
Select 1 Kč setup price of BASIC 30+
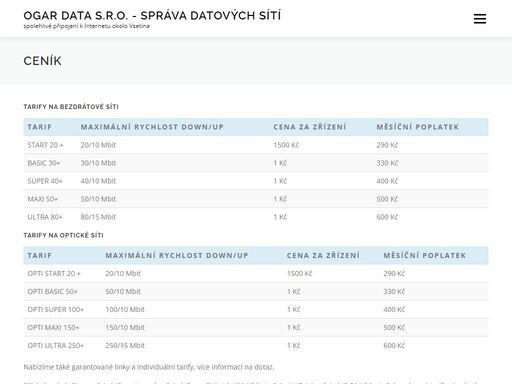[280, 163]
